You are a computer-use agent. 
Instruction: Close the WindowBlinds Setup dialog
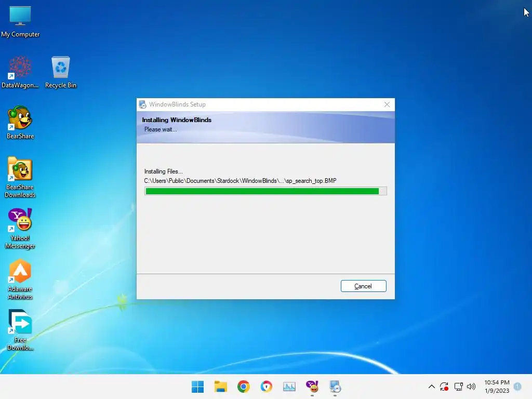[x=387, y=104]
